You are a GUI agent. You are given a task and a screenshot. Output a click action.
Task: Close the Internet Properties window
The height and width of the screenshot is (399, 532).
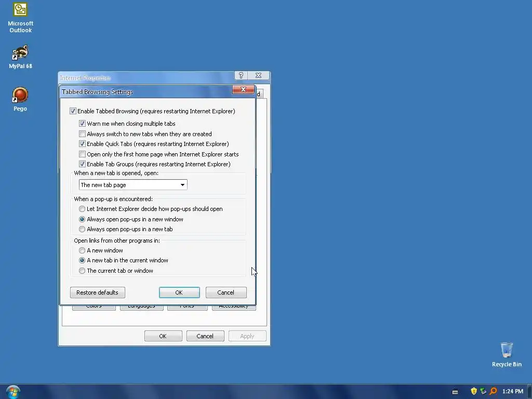(259, 75)
